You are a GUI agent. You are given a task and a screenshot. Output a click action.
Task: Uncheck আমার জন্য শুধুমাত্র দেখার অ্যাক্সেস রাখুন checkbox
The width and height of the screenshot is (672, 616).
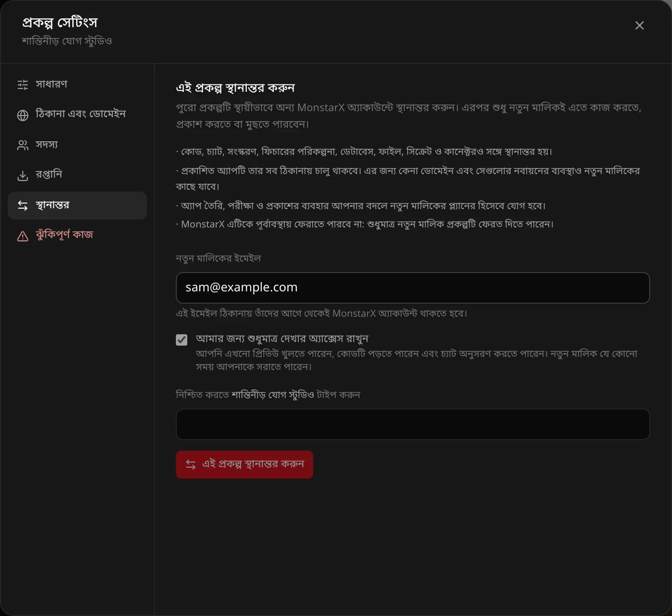(x=182, y=340)
